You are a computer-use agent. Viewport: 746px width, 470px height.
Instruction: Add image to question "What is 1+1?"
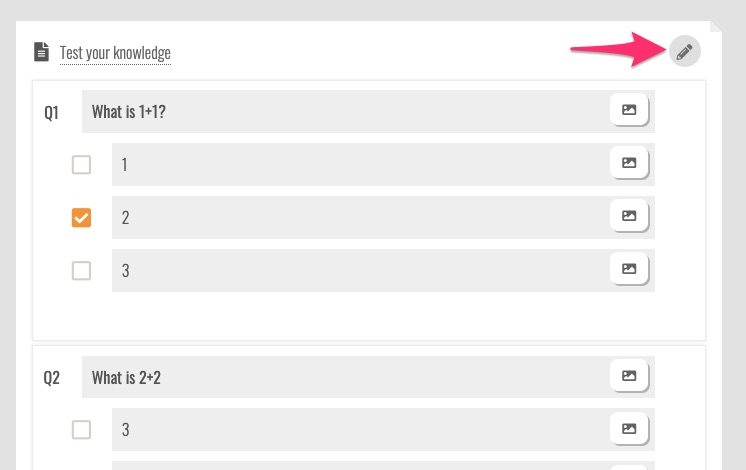pyautogui.click(x=629, y=111)
